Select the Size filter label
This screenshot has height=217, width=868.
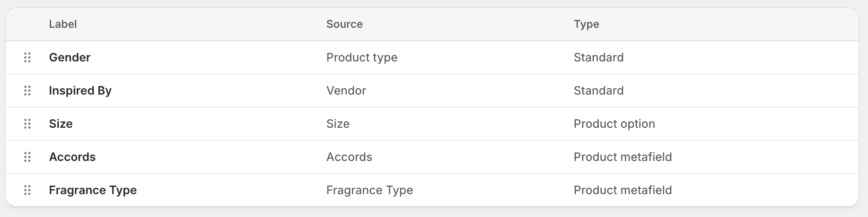pyautogui.click(x=61, y=124)
